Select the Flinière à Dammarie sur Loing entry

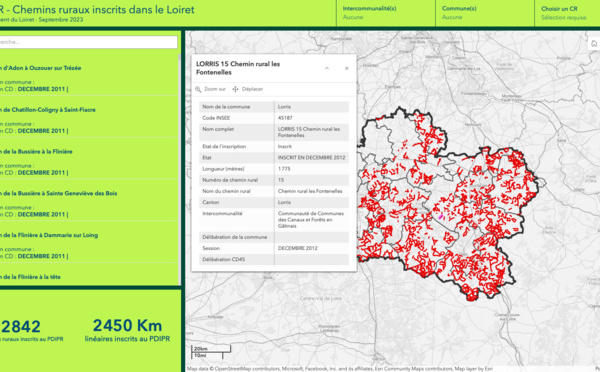point(89,245)
